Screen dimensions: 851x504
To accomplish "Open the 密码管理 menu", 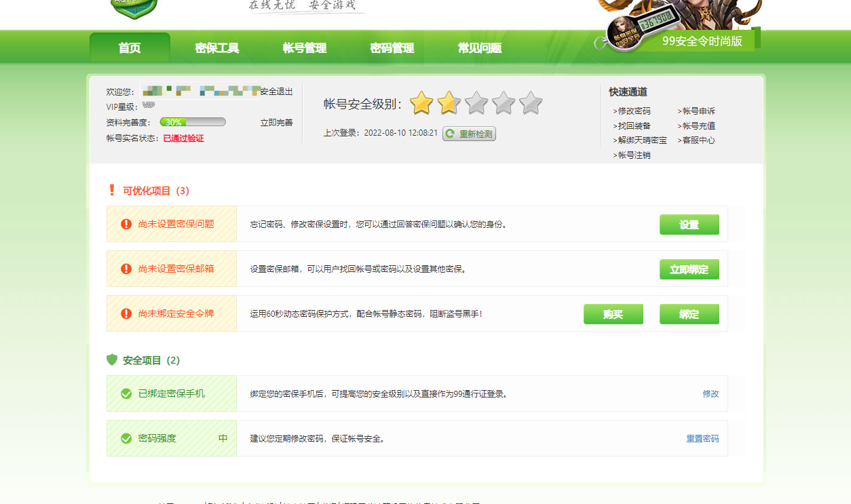I will click(x=392, y=48).
